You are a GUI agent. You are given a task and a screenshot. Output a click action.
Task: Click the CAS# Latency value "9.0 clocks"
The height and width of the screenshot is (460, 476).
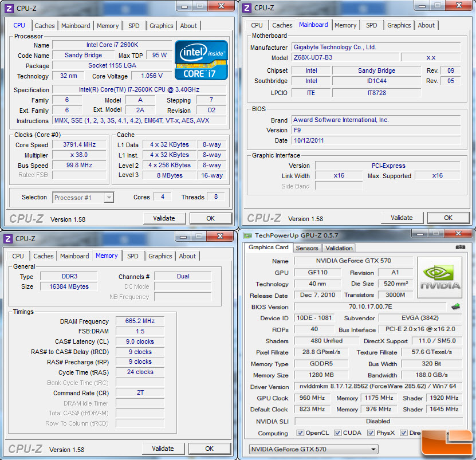coord(140,341)
